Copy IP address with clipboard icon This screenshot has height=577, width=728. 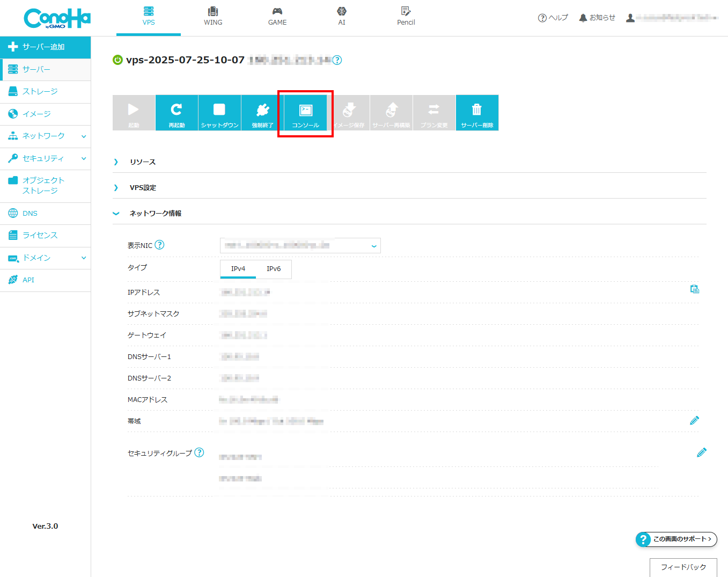[x=695, y=289]
